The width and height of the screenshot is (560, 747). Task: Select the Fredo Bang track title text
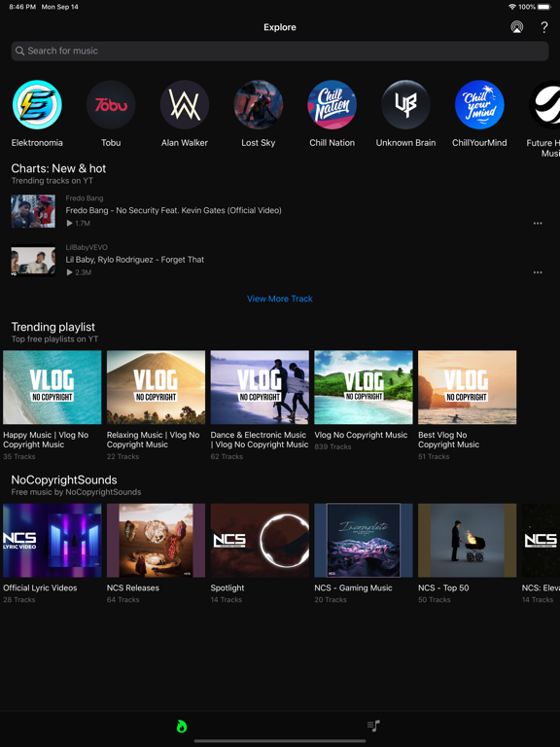[173, 210]
